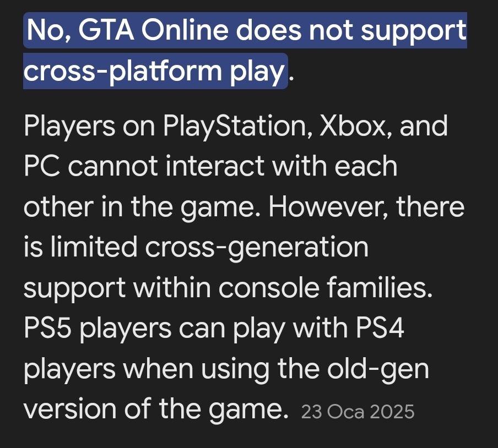498x448 pixels.
Task: Click the "cross-generation" word
Action: pos(257,248)
